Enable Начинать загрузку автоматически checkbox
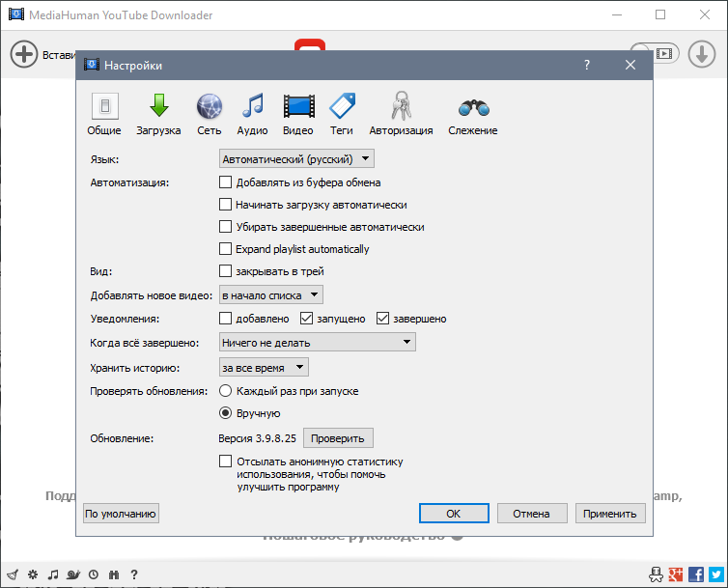The width and height of the screenshot is (728, 588). (225, 205)
